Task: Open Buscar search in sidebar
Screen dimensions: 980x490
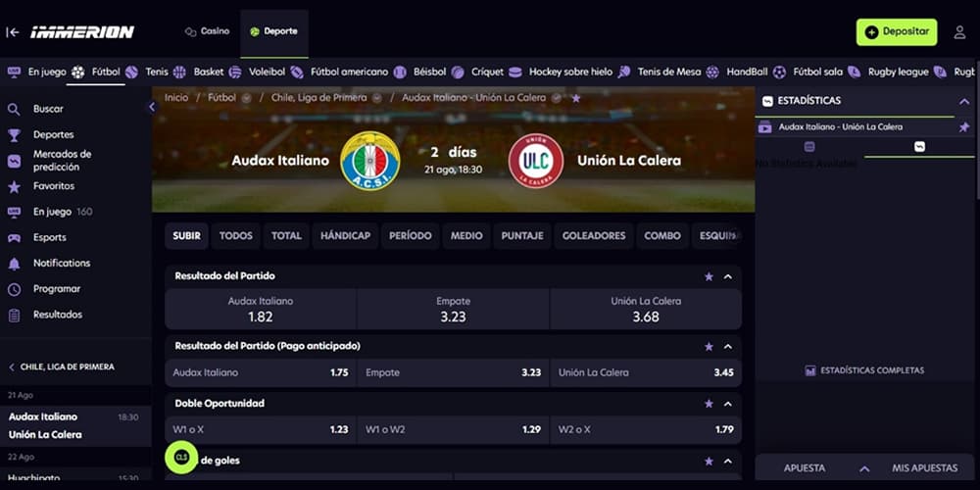Action: coord(75,109)
